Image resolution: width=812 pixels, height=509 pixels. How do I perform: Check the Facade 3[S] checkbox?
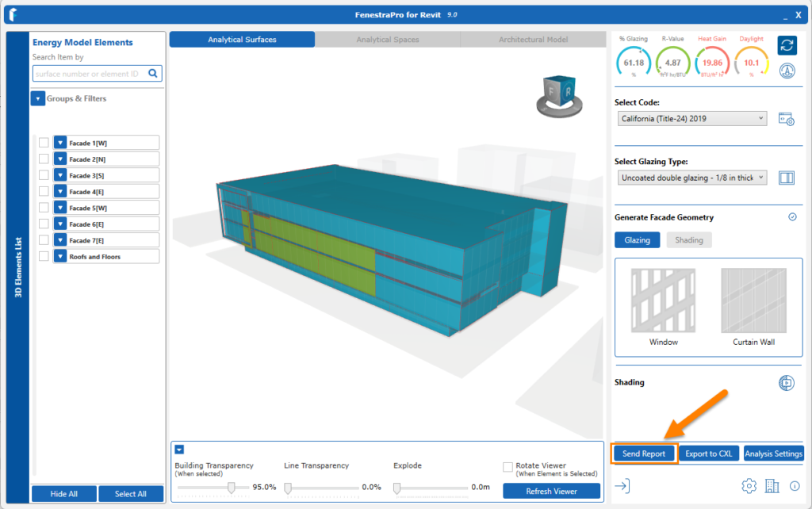coord(44,175)
